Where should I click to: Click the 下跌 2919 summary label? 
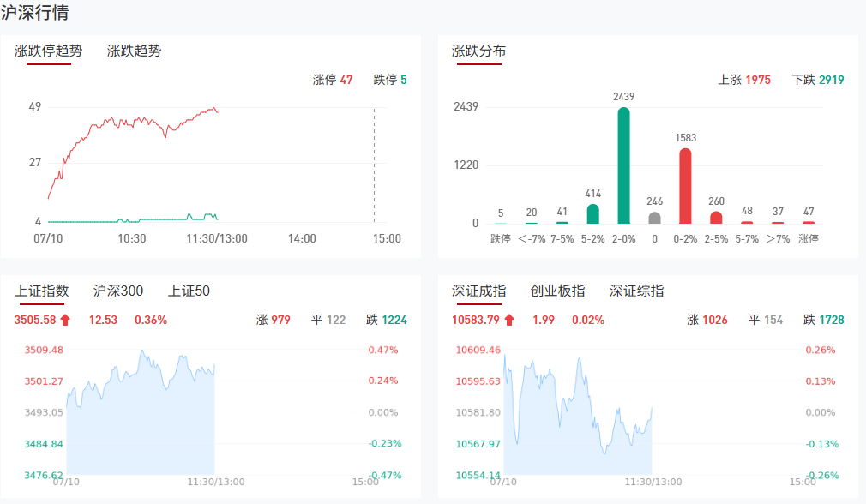click(x=818, y=80)
